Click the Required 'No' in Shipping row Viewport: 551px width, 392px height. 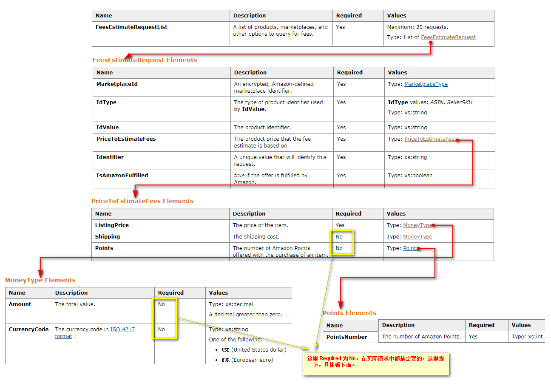tap(339, 237)
